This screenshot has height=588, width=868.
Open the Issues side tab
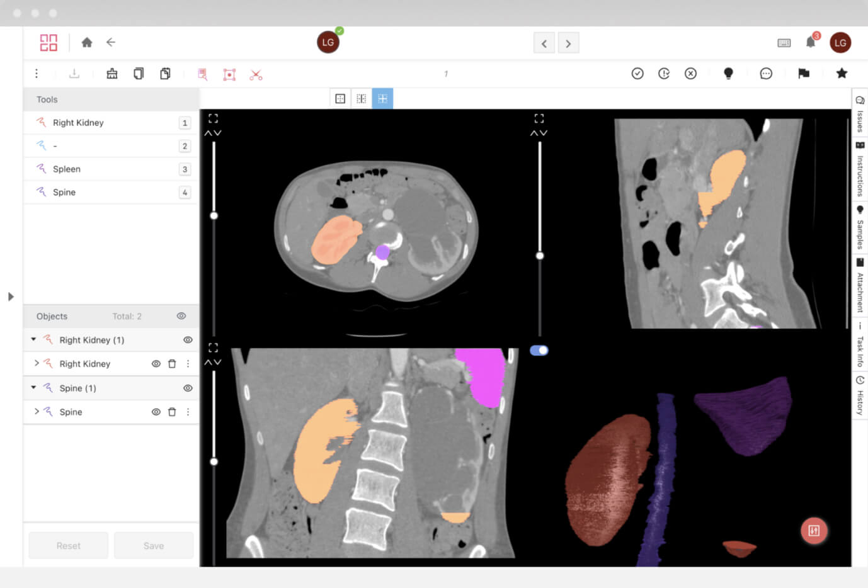[860, 114]
